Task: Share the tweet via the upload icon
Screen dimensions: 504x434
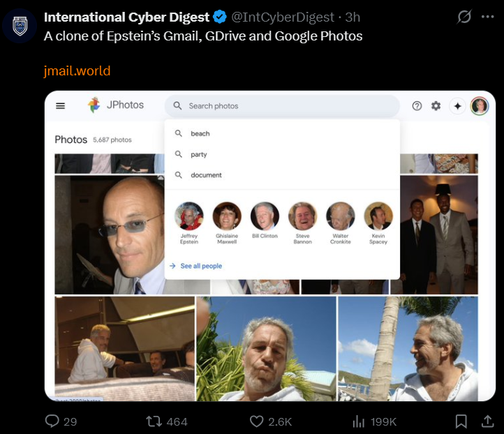Action: point(487,421)
